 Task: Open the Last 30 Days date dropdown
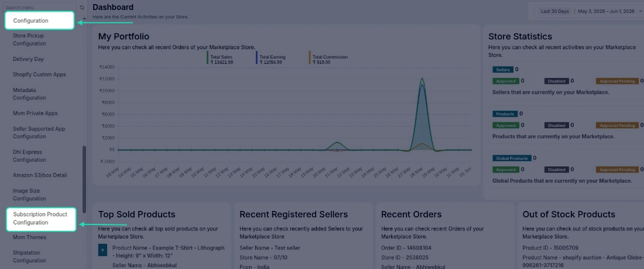pos(555,11)
